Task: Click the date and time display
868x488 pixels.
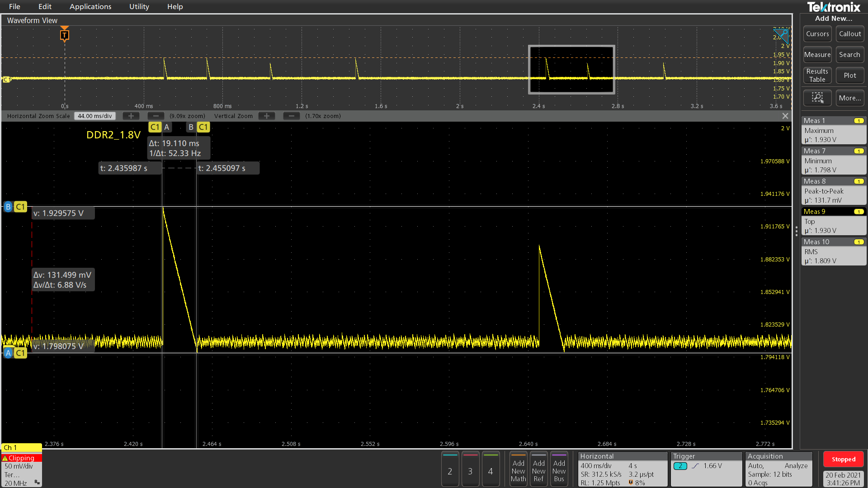Action: pos(844,479)
